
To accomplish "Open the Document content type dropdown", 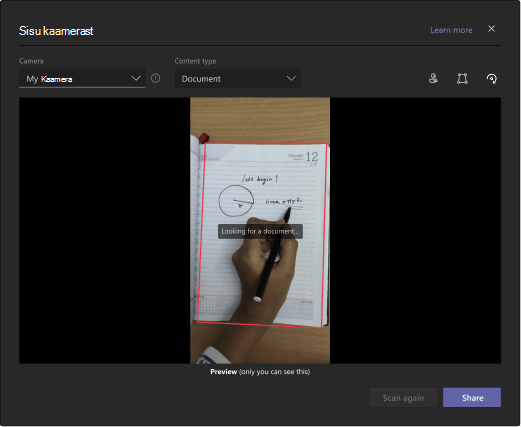I will click(238, 79).
